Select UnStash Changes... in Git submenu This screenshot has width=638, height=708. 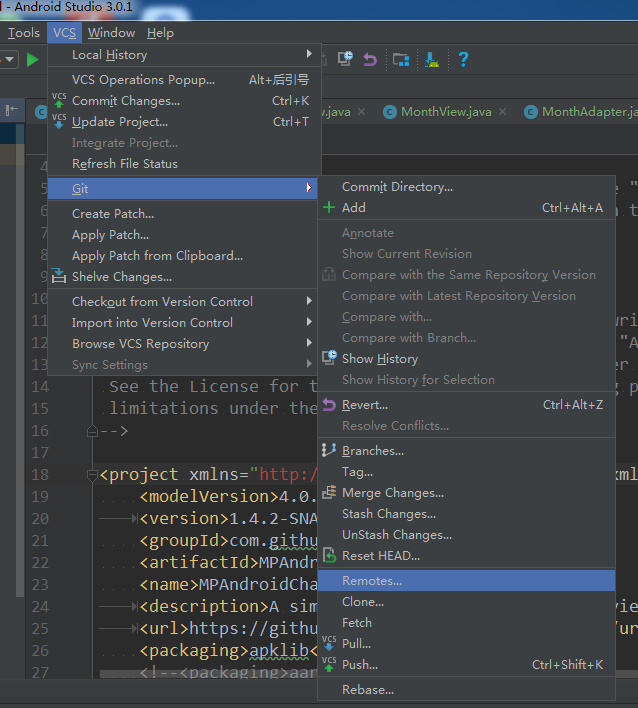(x=466, y=535)
